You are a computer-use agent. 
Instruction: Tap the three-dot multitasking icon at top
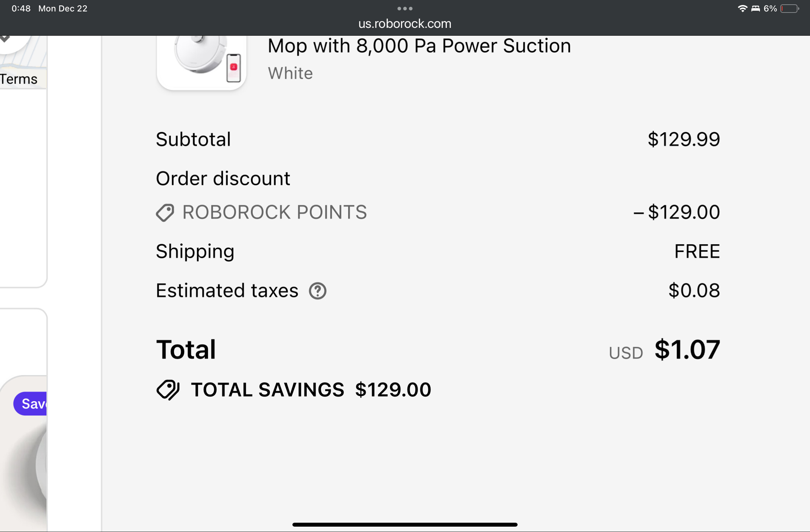pos(405,8)
